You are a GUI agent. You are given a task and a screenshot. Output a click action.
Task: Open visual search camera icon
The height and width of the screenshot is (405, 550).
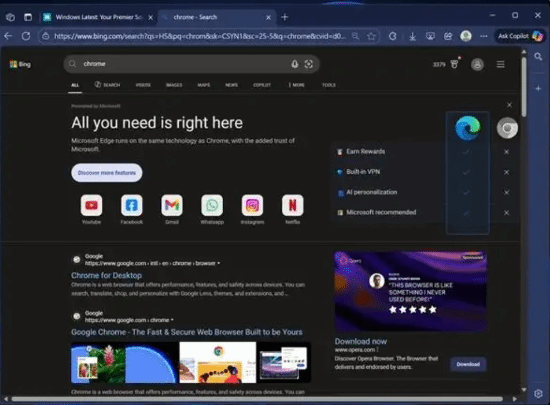[x=309, y=64]
